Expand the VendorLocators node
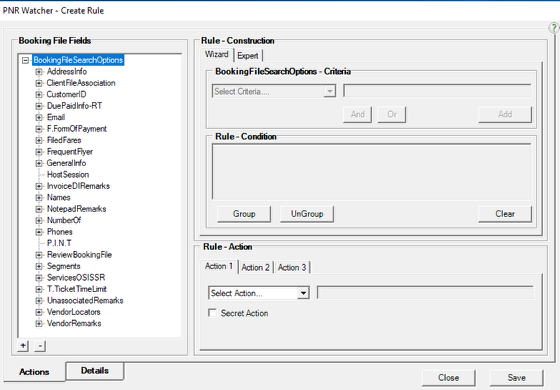560x390 pixels. pos(39,312)
